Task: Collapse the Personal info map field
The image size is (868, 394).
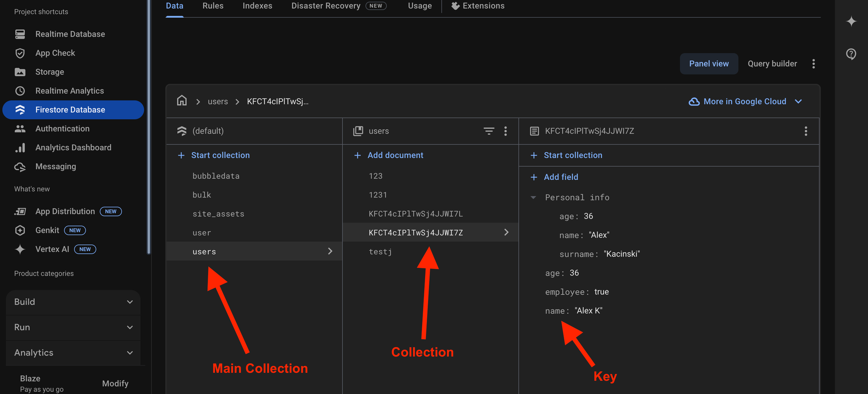Action: [x=533, y=197]
